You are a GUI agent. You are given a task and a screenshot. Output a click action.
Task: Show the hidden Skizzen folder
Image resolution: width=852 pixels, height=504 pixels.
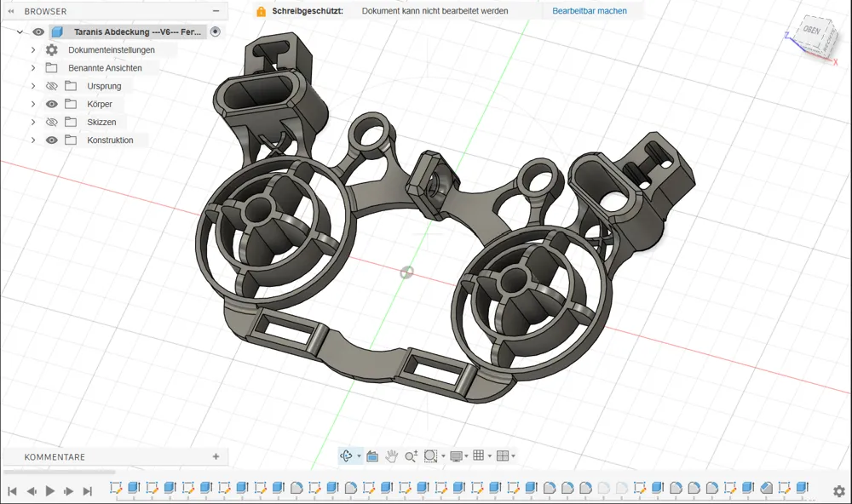click(x=52, y=122)
